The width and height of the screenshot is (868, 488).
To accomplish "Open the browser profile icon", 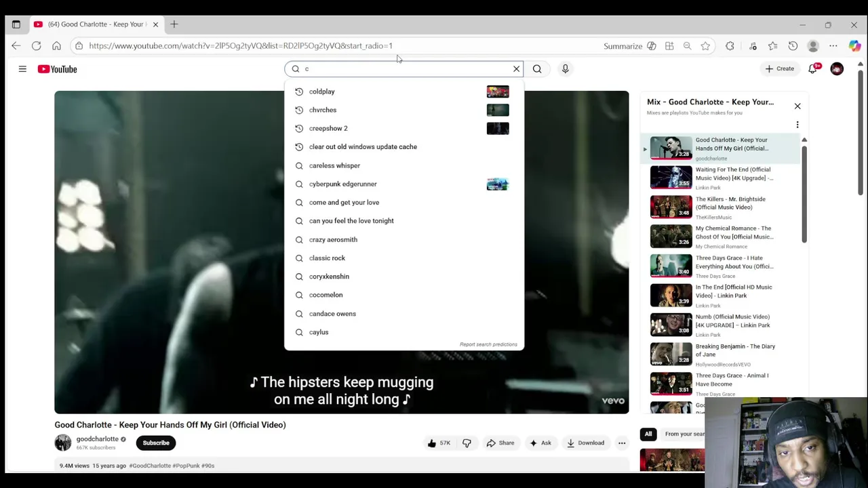I will (813, 46).
